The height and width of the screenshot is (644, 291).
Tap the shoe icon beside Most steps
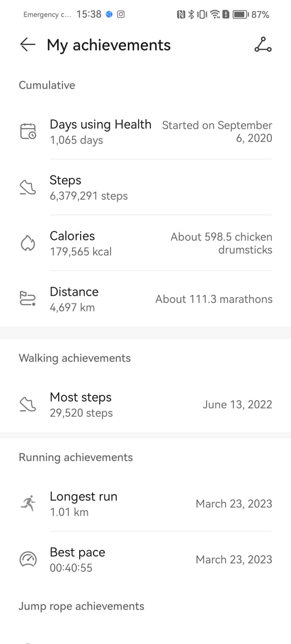[x=28, y=405]
